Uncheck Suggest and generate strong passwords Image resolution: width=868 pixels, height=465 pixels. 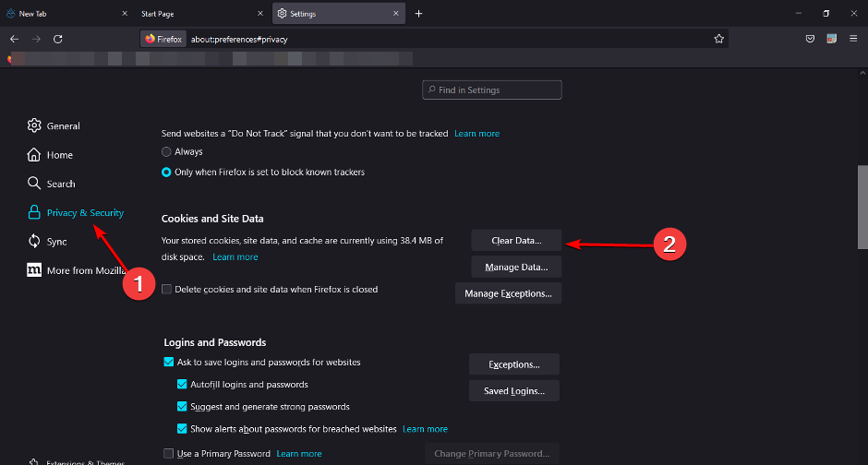click(x=182, y=406)
